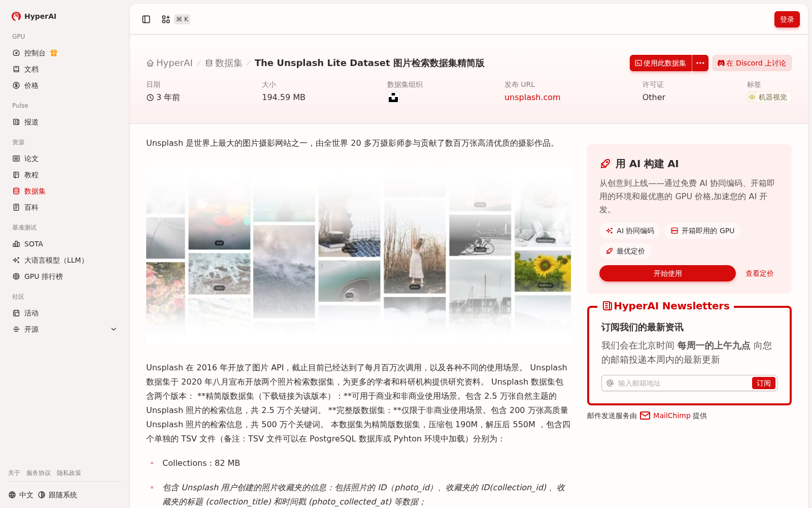Click the dataset organization Unsplash logo

click(x=393, y=98)
